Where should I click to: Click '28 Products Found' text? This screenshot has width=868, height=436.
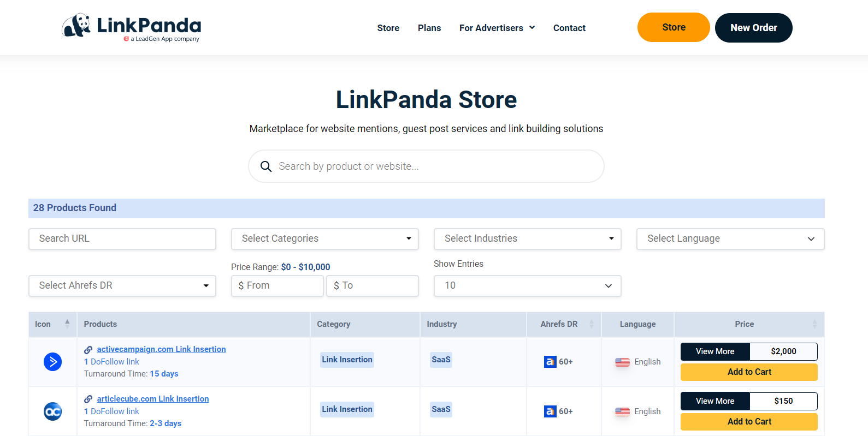[75, 208]
